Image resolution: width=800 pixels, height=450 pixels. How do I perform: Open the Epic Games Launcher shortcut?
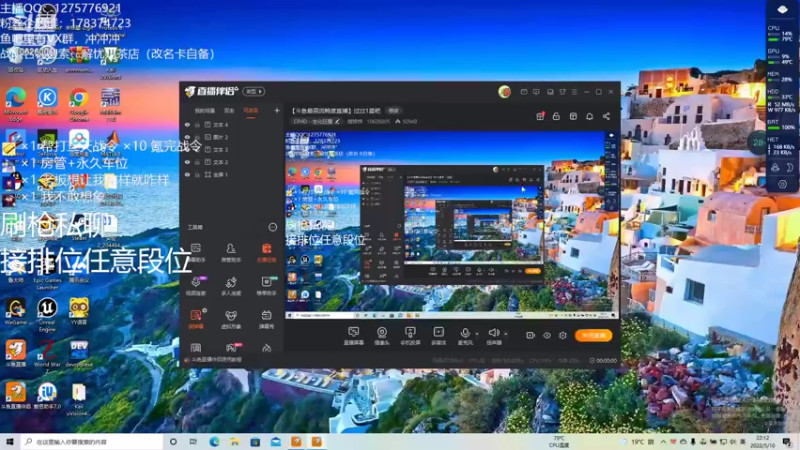pos(47,273)
